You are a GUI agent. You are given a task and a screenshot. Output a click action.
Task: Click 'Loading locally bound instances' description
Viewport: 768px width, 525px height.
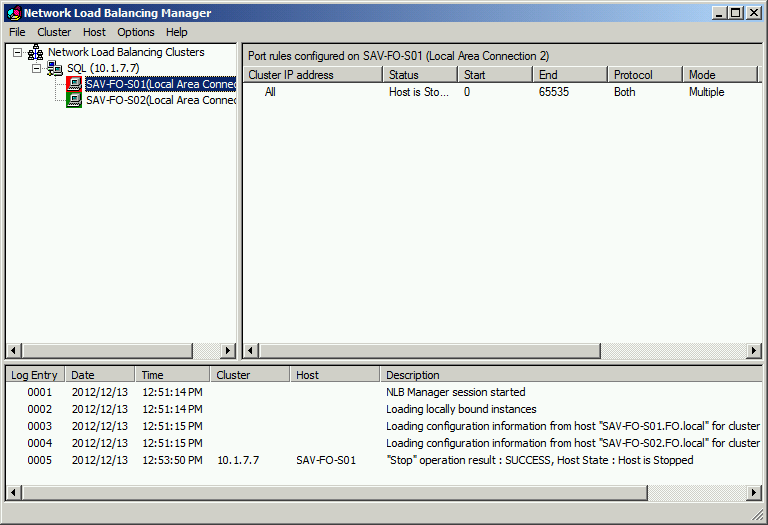[461, 409]
